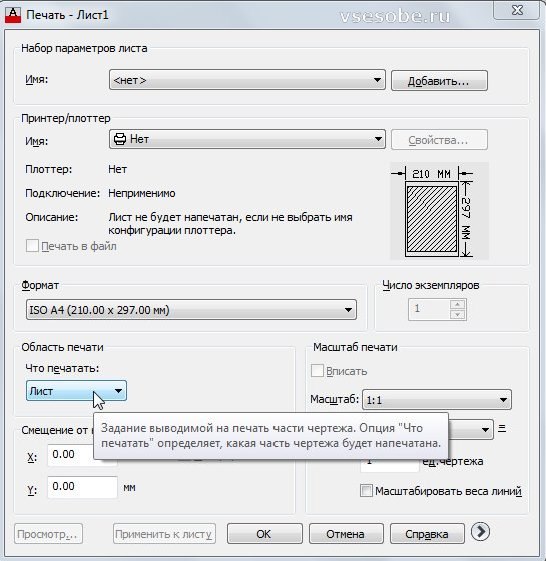Click the Добавить... button

click(439, 81)
